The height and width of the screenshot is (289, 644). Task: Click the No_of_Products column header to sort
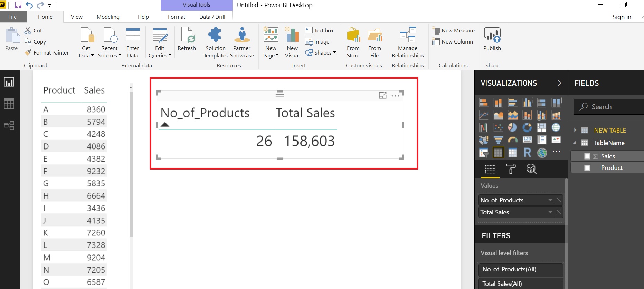pos(205,113)
